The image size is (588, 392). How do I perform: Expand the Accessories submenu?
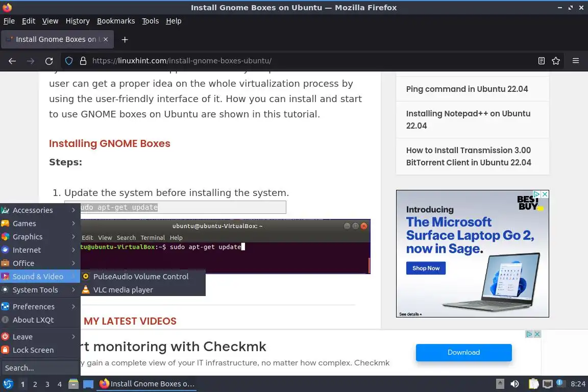point(40,210)
